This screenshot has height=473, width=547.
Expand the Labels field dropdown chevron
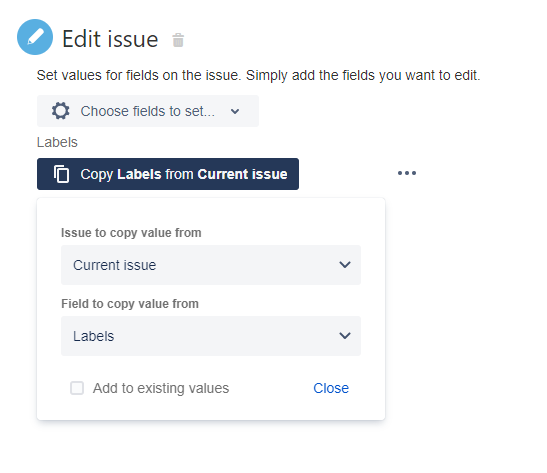345,336
